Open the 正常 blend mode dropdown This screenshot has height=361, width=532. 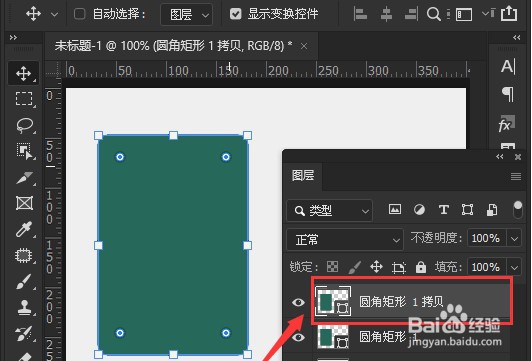pos(345,240)
